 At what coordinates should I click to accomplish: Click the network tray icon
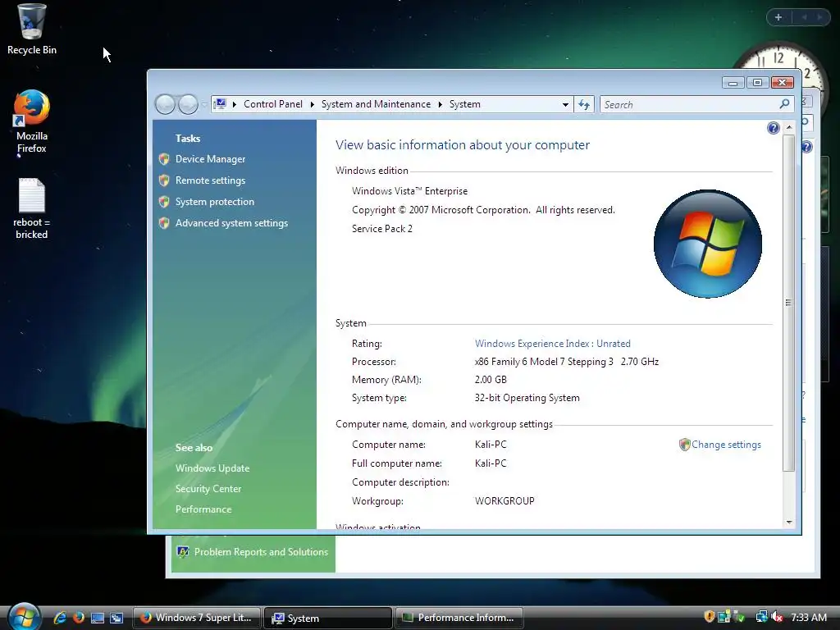761,617
